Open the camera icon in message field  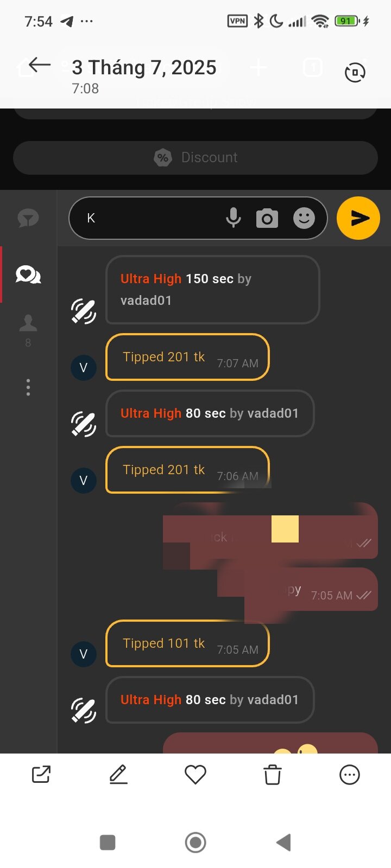coord(267,218)
